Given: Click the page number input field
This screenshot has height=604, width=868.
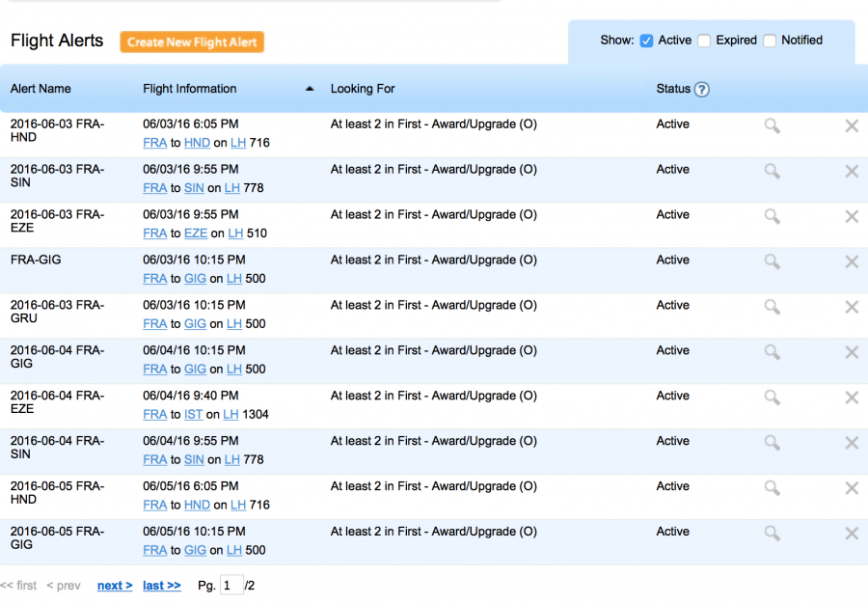Looking at the screenshot, I should (231, 586).
